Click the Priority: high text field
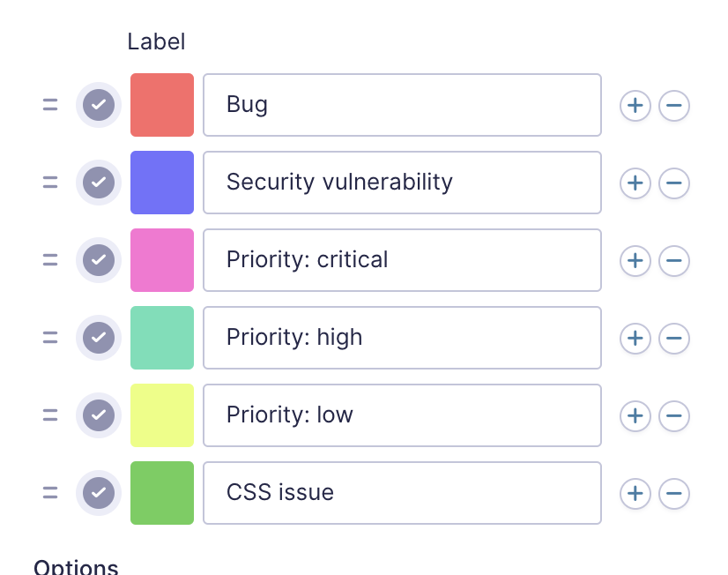 pyautogui.click(x=402, y=338)
